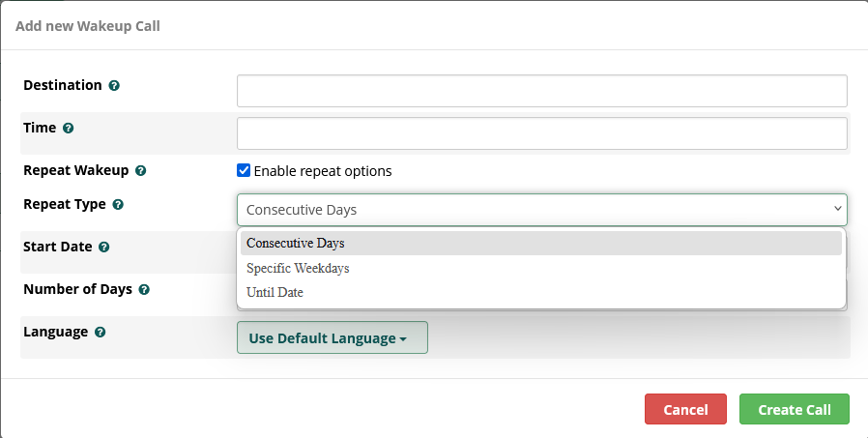Pick the Until Date option

275,292
